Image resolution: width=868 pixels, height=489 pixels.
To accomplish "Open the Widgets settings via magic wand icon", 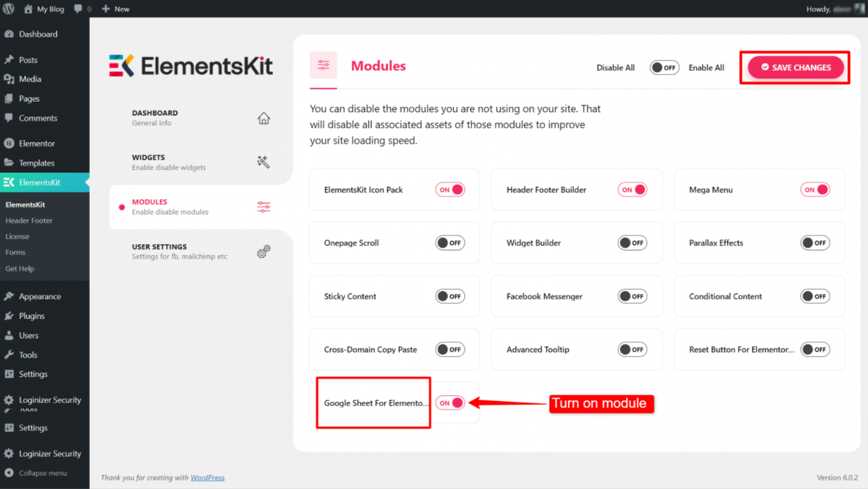I will [263, 162].
